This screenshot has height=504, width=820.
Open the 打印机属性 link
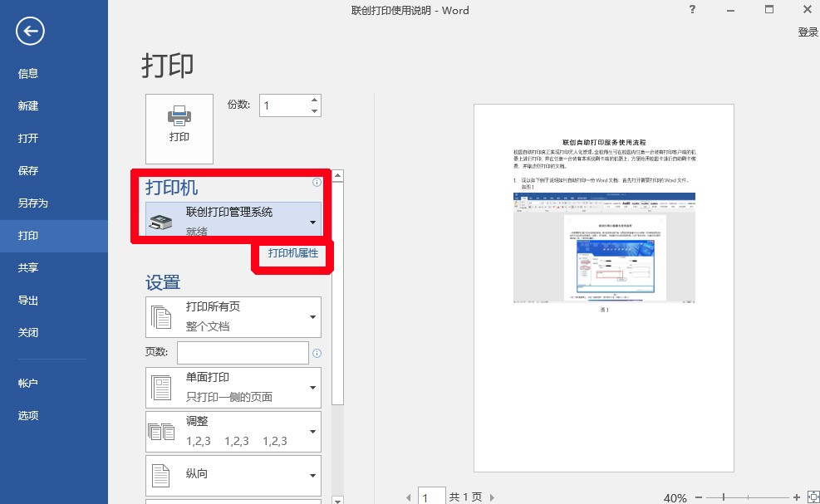point(292,253)
